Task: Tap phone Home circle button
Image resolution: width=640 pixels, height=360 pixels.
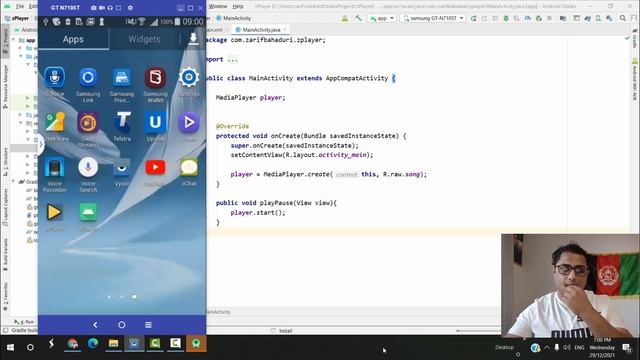Action: (122, 325)
